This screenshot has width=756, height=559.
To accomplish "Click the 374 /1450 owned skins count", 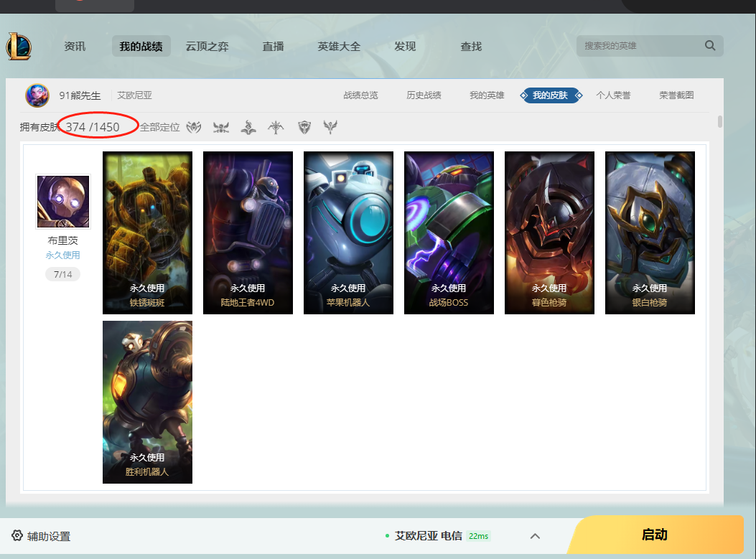I will 93,127.
